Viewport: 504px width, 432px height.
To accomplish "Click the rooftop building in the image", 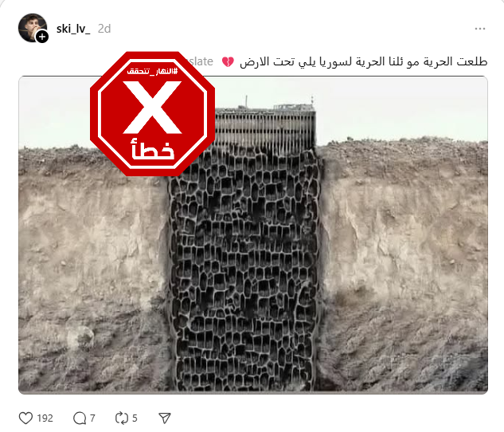I will [265, 125].
